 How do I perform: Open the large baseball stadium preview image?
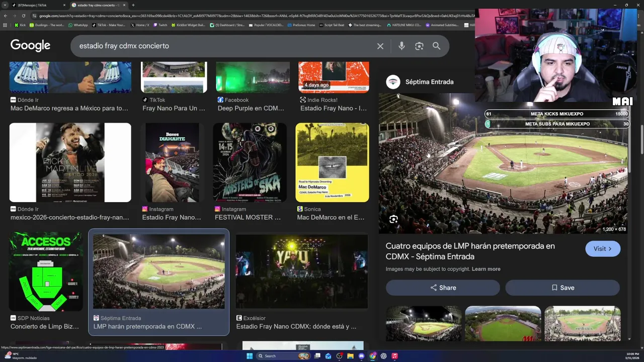pos(503,163)
